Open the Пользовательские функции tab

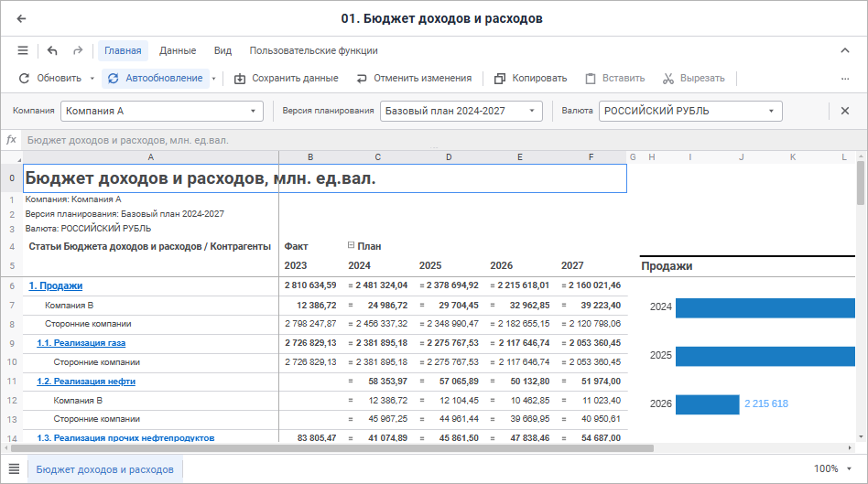click(313, 50)
